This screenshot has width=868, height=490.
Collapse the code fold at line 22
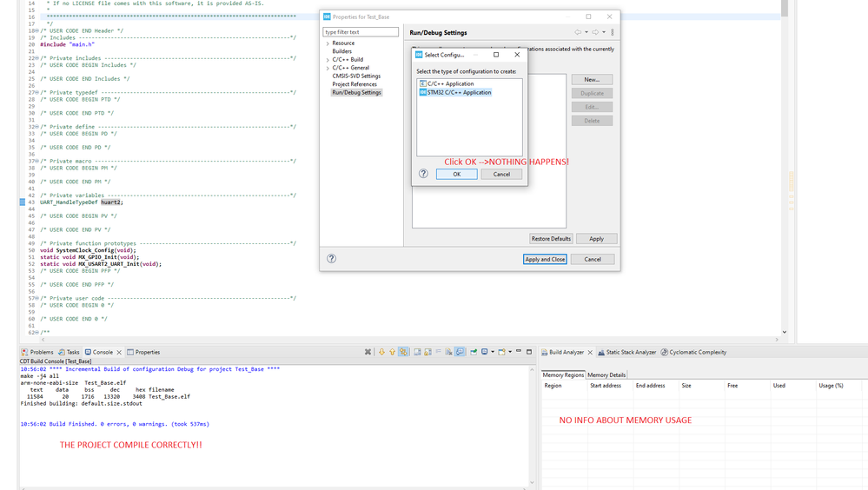tap(37, 58)
